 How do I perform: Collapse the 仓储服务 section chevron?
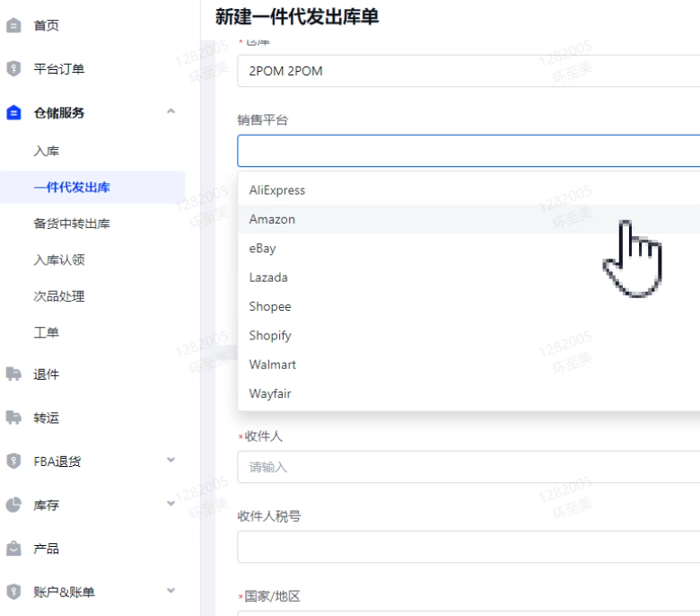pos(171,111)
